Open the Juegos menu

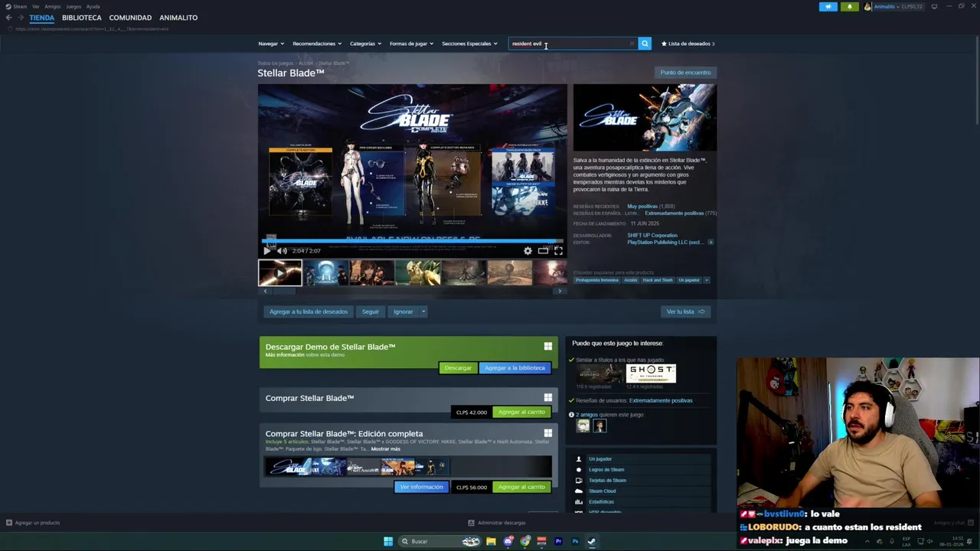click(73, 6)
